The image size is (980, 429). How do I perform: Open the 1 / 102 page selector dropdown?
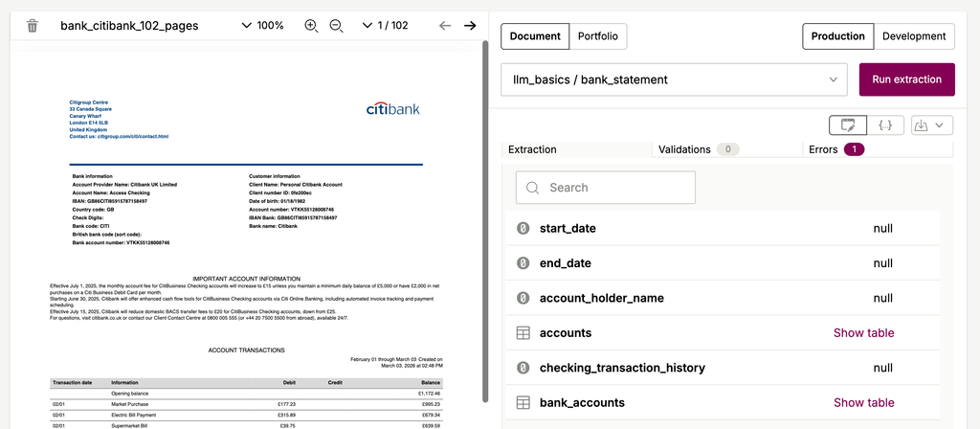(385, 26)
